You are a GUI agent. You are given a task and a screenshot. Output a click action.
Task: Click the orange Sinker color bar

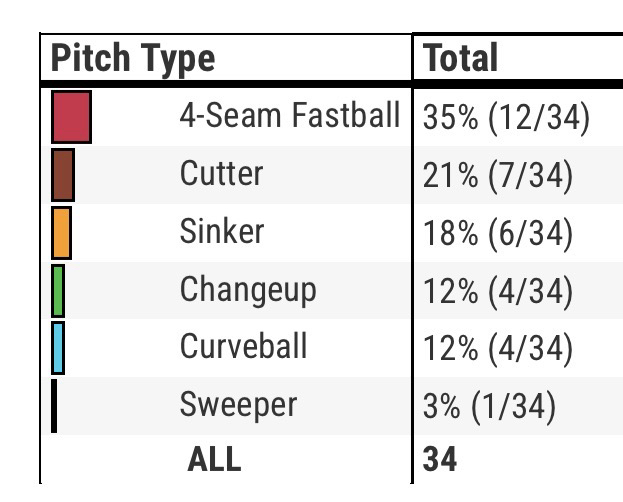[61, 232]
